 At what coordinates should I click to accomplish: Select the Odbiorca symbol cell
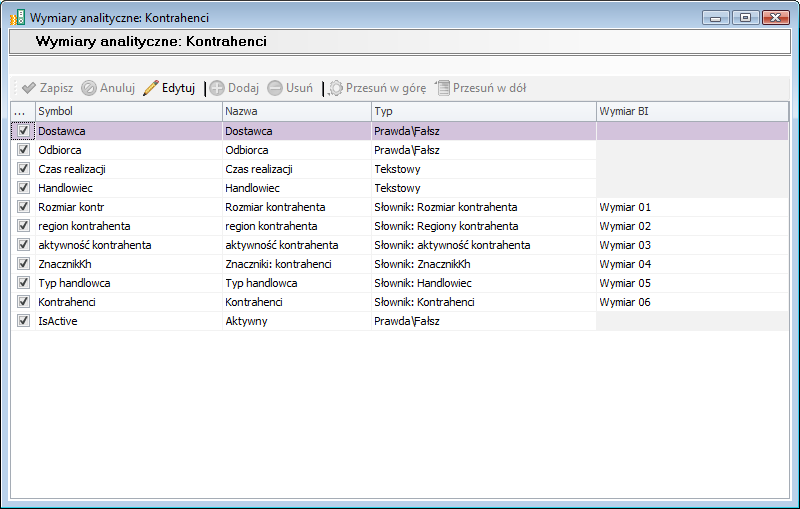(x=129, y=150)
